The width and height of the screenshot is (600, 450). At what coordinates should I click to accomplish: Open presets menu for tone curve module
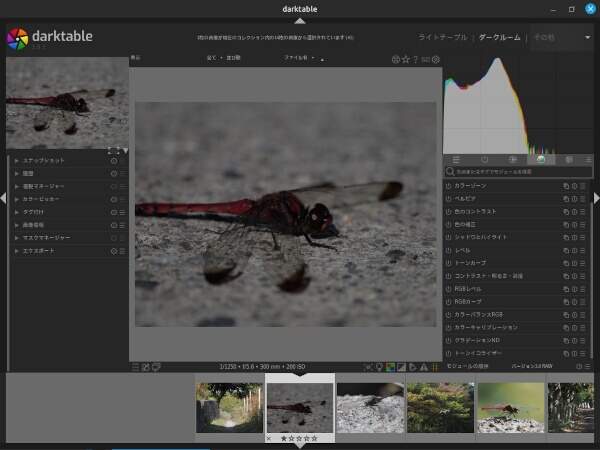click(583, 263)
